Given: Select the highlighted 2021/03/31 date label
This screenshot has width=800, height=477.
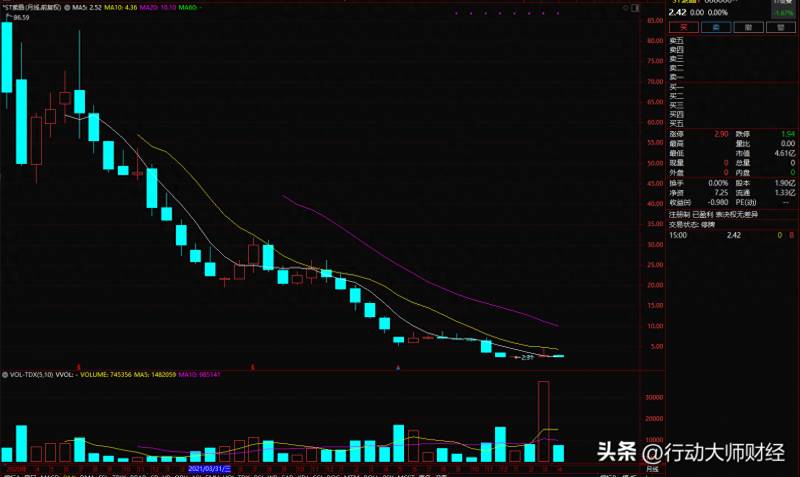Looking at the screenshot, I should tap(209, 468).
